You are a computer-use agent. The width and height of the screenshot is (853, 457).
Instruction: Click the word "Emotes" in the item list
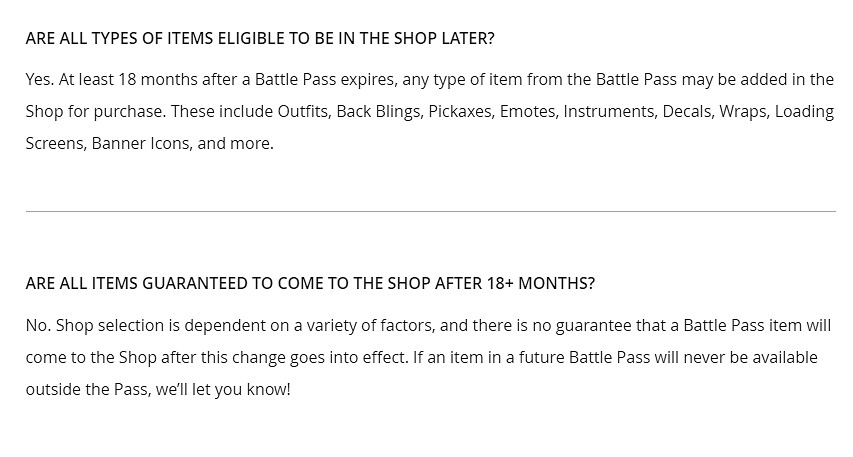pyautogui.click(x=528, y=111)
